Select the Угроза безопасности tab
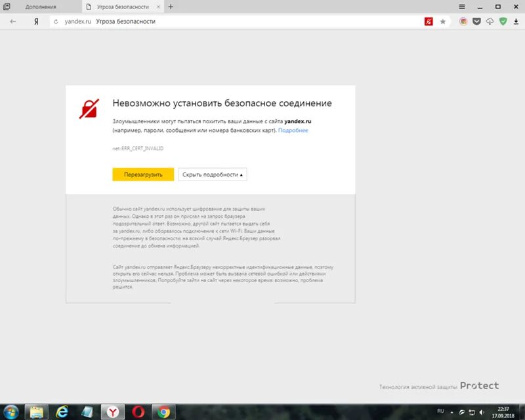Viewport: 525px width, 420px height. (123, 7)
